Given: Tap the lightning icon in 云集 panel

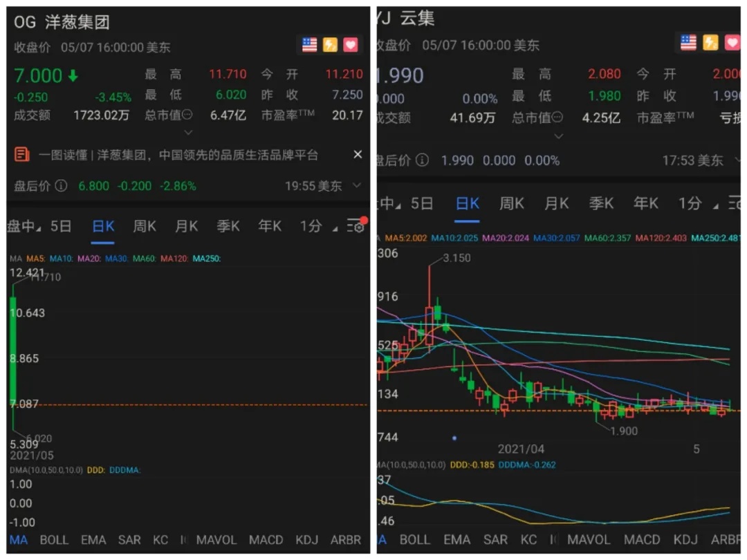Looking at the screenshot, I should [710, 42].
